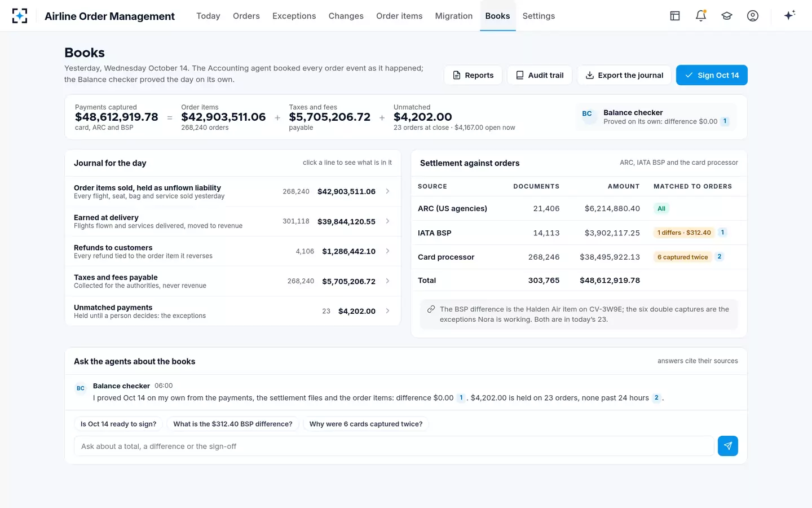Click the '1 differs · $312.40' badge
The width and height of the screenshot is (812, 508).
click(684, 233)
